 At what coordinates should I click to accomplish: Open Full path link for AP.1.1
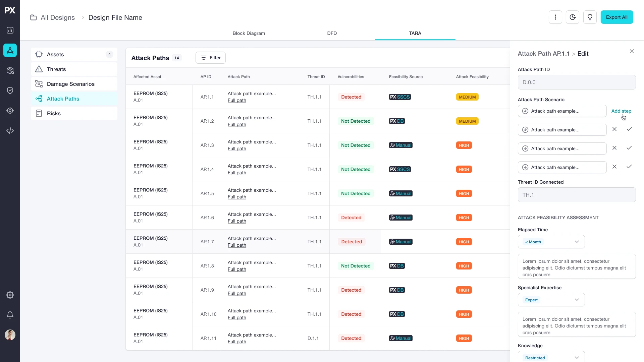coord(237,100)
